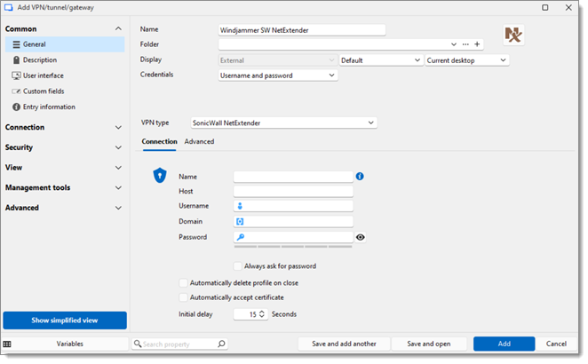Click the Cancel button
Screen dimensions: 588x364
pyautogui.click(x=556, y=344)
